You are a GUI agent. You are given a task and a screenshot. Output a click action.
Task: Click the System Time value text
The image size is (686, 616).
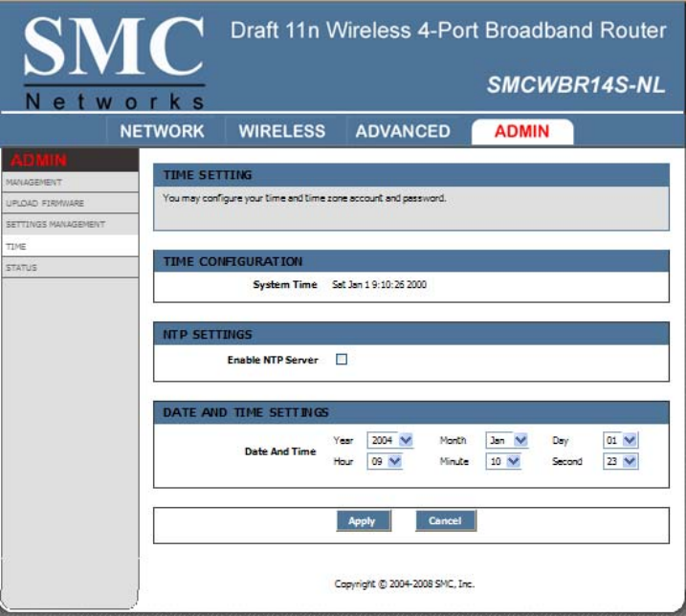[379, 284]
